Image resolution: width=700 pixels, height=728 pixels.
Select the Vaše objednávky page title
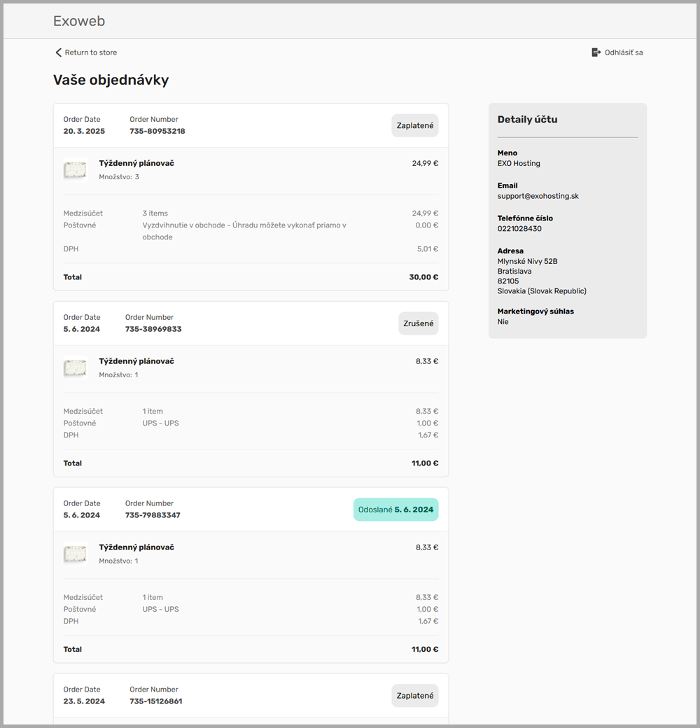pyautogui.click(x=109, y=80)
